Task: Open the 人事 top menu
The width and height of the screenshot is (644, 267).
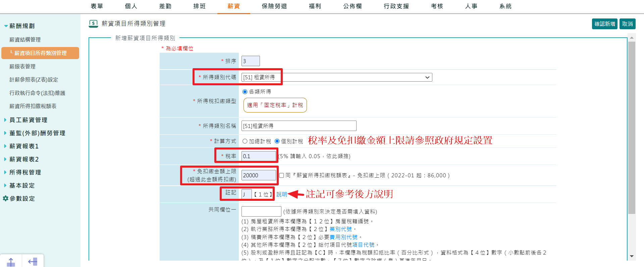Action: pos(471,6)
